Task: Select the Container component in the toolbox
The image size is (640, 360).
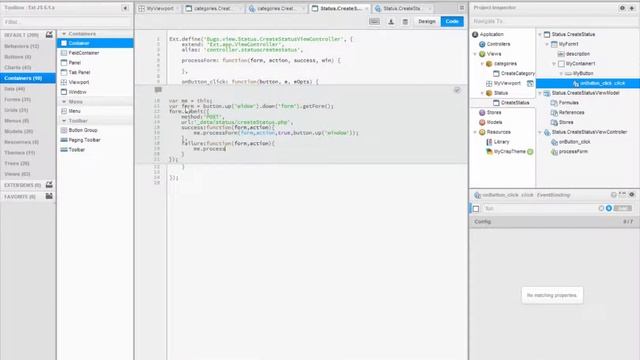Action: pyautogui.click(x=95, y=43)
